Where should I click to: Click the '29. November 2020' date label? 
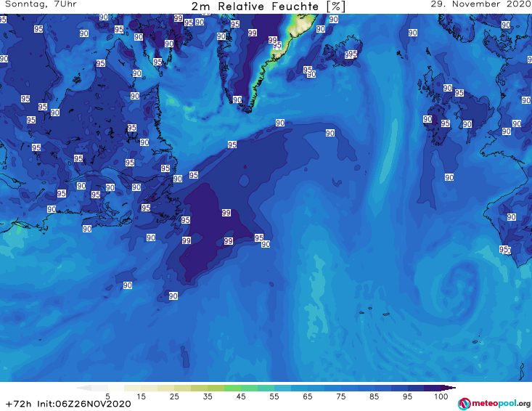pyautogui.click(x=480, y=4)
